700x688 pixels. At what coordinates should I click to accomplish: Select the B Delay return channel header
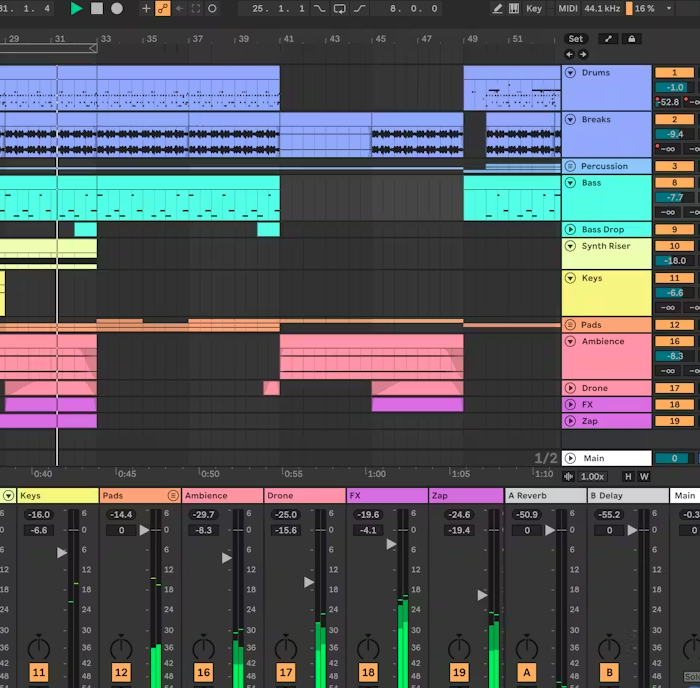(x=628, y=496)
